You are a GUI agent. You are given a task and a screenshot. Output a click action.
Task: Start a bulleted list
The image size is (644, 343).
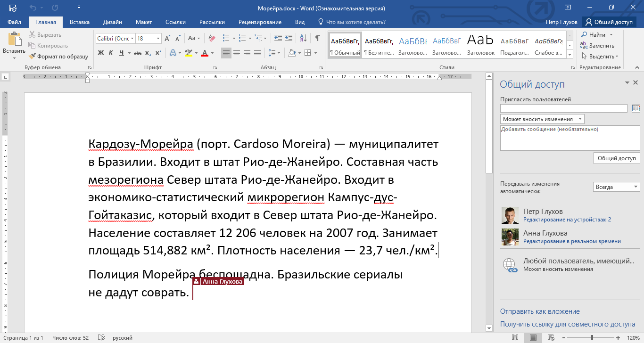click(226, 38)
